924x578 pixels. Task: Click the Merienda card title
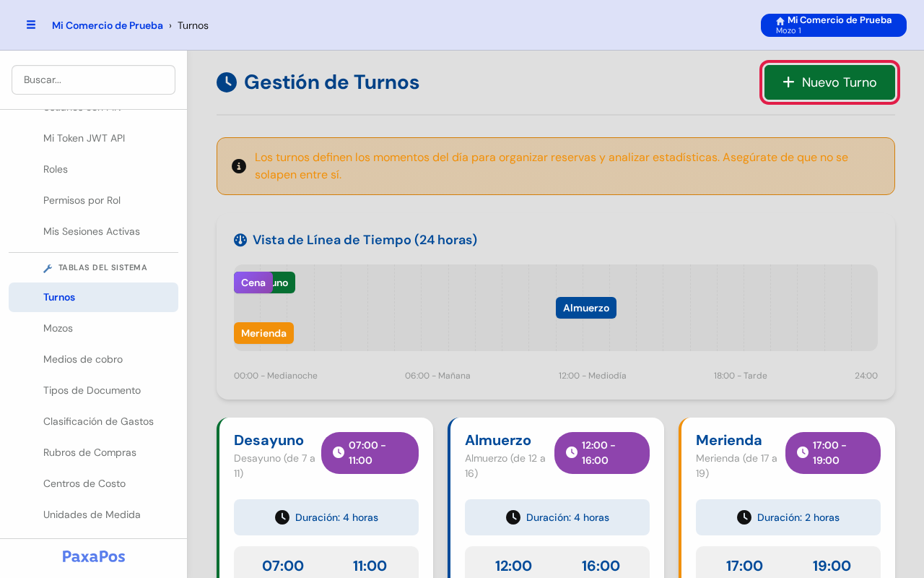729,440
